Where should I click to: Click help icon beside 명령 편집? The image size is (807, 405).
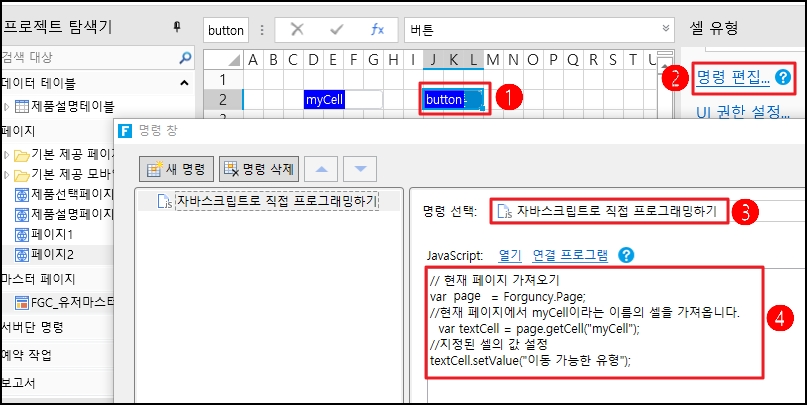tap(784, 76)
